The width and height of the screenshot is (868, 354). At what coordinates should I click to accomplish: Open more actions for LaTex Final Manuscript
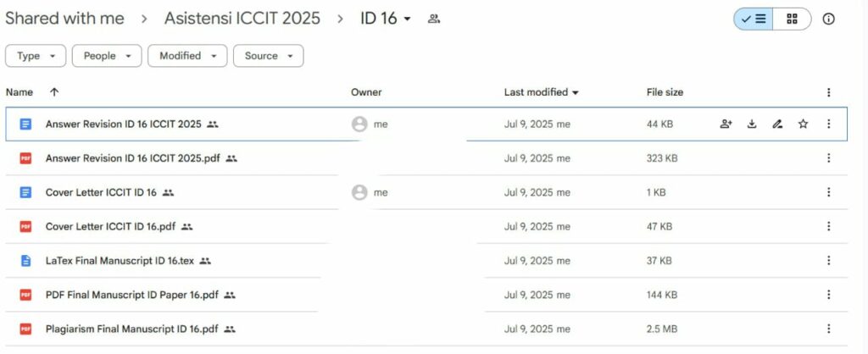click(x=829, y=261)
